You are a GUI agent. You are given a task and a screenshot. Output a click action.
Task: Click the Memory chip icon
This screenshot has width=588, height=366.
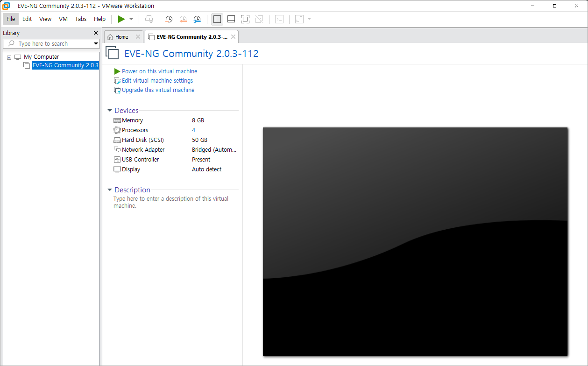point(117,120)
